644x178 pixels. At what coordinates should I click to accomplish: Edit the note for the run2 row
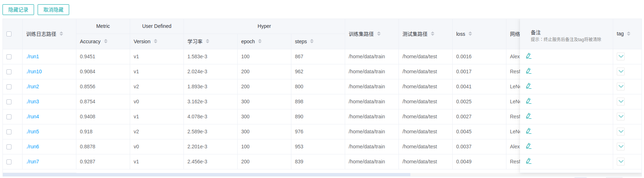[528, 86]
